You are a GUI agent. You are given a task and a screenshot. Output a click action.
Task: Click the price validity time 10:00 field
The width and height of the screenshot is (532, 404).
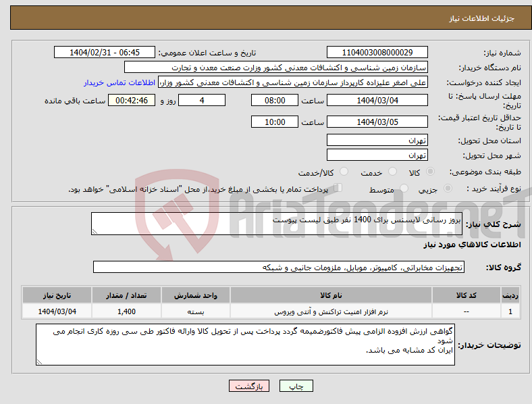coord(275,122)
